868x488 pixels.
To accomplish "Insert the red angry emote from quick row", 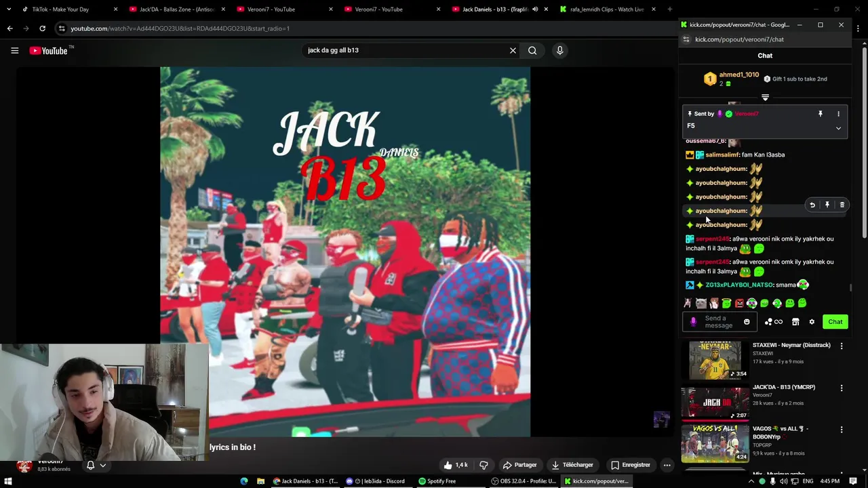I will tap(739, 303).
